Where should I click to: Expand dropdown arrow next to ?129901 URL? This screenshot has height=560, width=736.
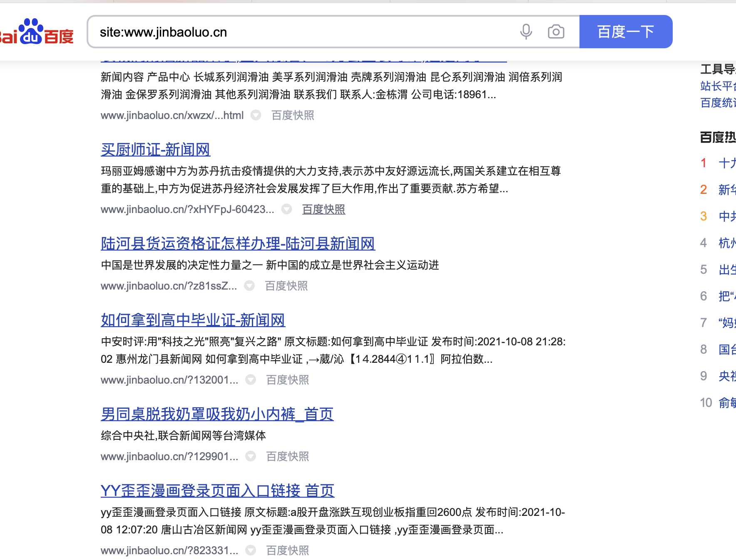point(251,456)
